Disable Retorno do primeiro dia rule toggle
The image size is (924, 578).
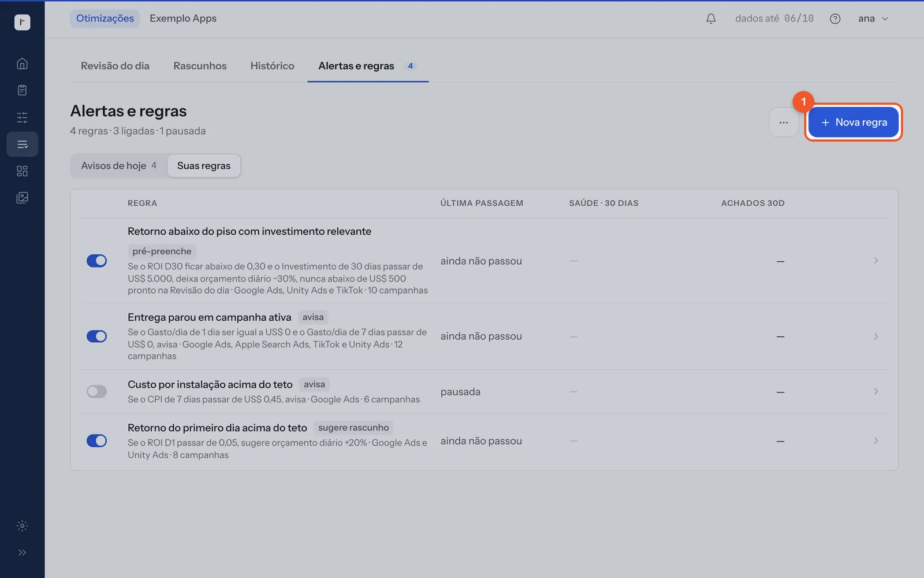coord(96,441)
